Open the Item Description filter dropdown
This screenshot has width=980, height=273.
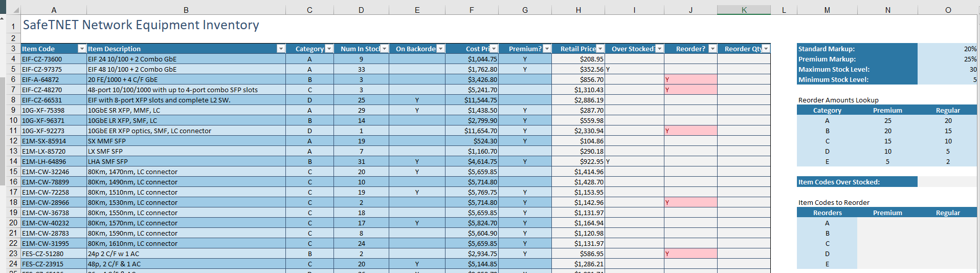pos(281,49)
